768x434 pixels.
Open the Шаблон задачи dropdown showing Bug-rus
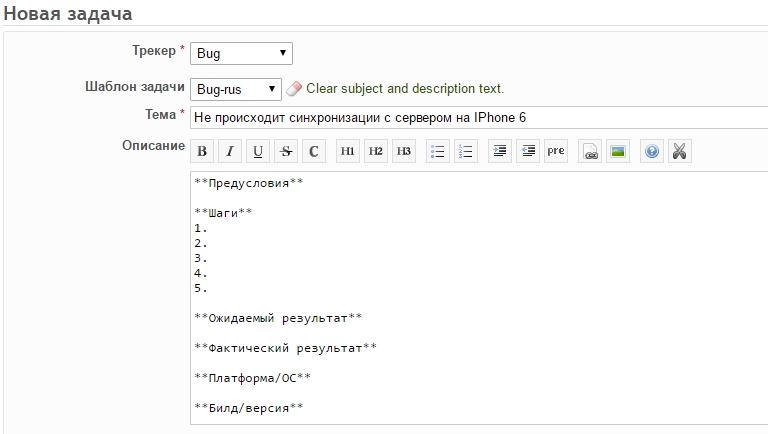click(x=236, y=89)
